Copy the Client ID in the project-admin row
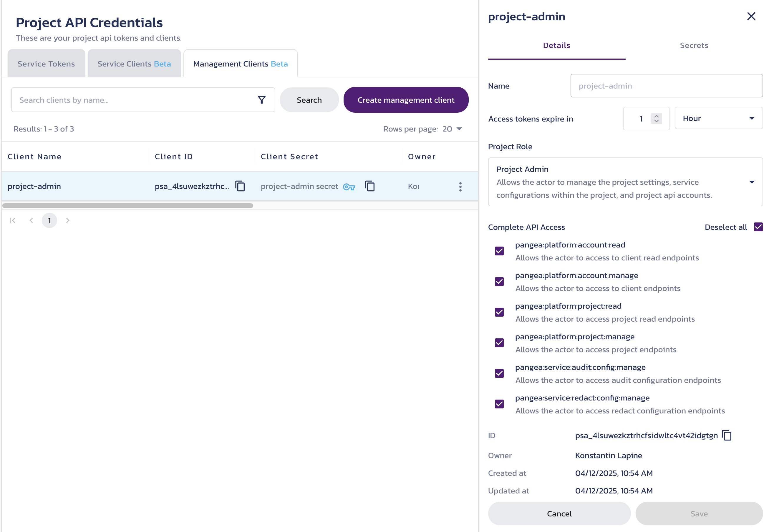Viewport: 769px width, 532px height. click(x=240, y=186)
